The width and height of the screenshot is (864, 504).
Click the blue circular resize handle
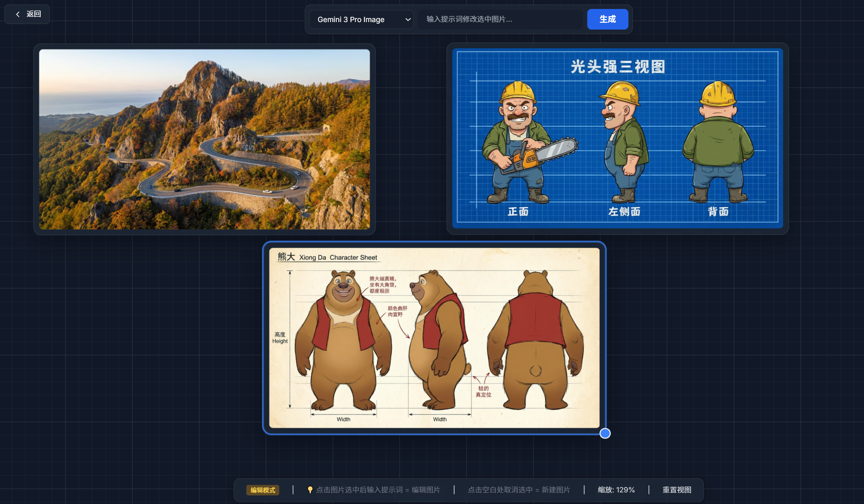coord(605,433)
